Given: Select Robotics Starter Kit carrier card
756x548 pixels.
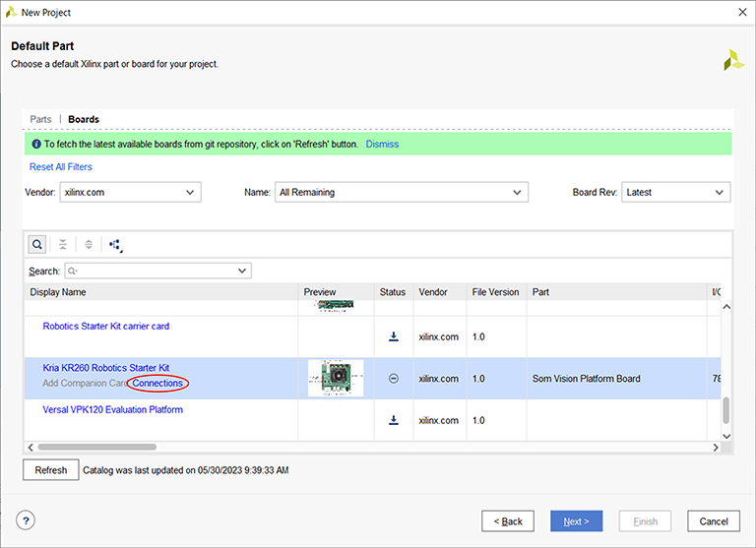Looking at the screenshot, I should point(106,327).
